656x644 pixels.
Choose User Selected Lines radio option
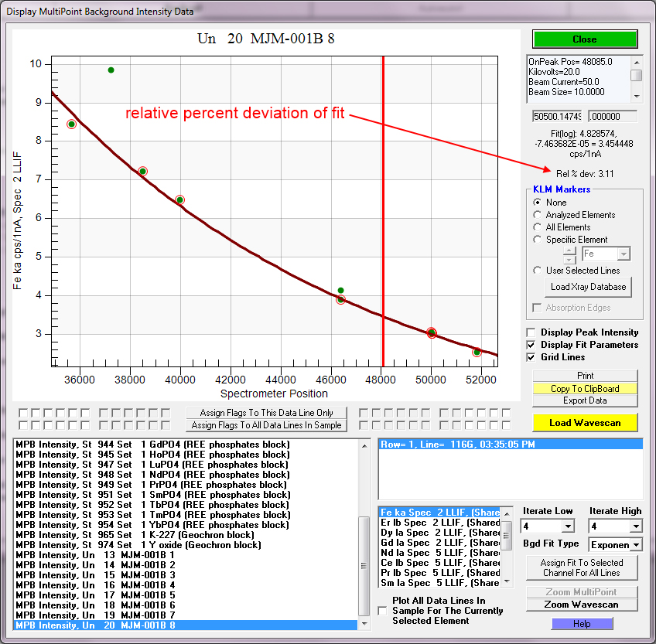point(538,271)
